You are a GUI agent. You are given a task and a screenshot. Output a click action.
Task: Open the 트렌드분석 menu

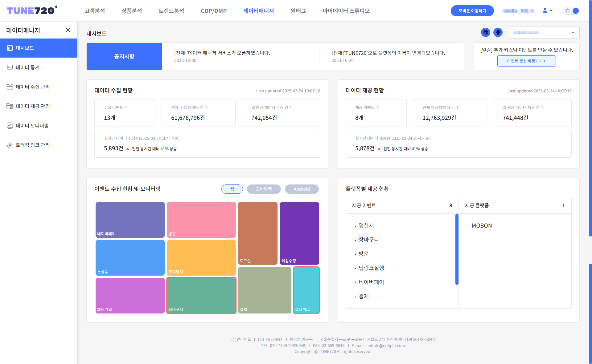click(171, 11)
